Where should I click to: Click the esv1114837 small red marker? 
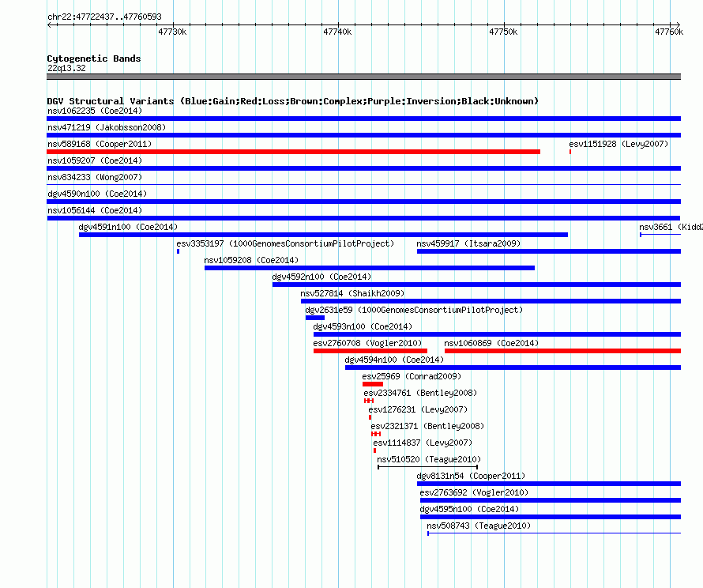coord(375,450)
